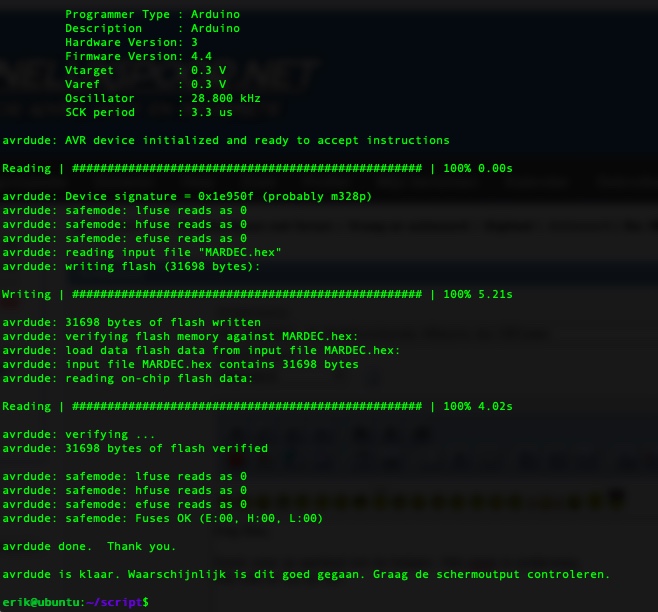Click 'reading on-chip flash data:' line
Image resolution: width=658 pixels, height=612 pixels.
(x=128, y=379)
